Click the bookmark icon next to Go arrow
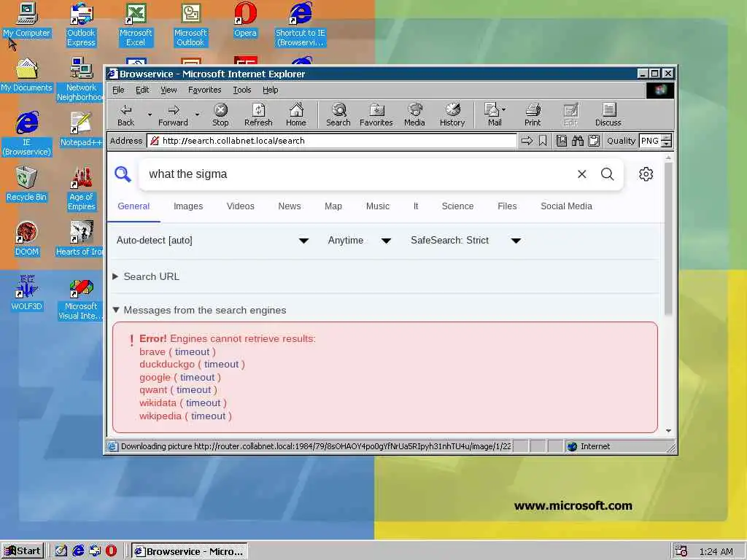Screen dimensions: 747x560 [x=543, y=141]
